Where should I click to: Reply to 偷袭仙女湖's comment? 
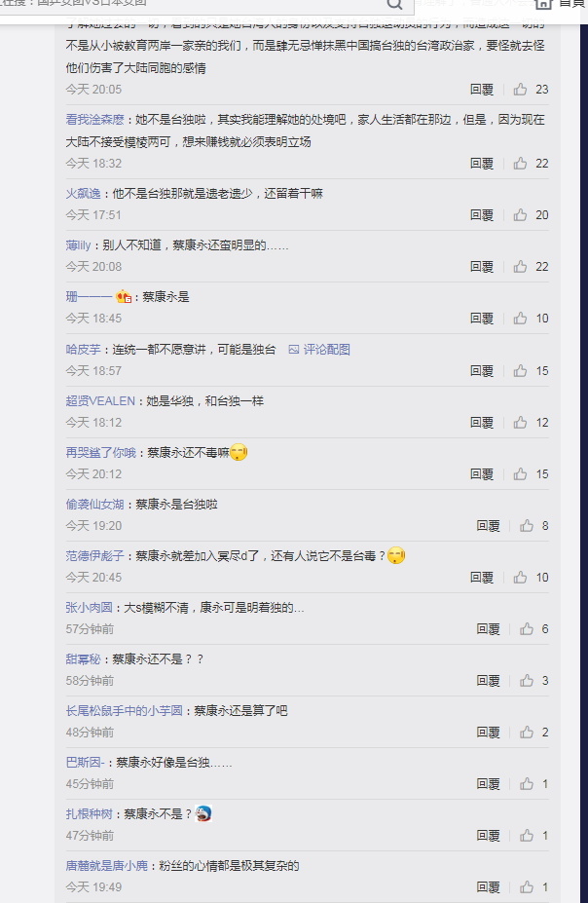click(x=488, y=526)
